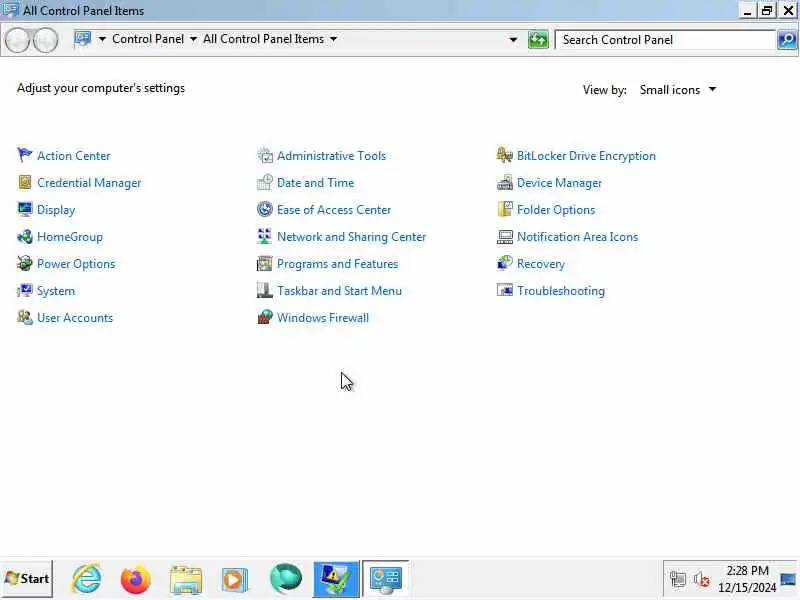Click the HomeGroup icon
Screen dimensions: 800x600
pos(24,236)
